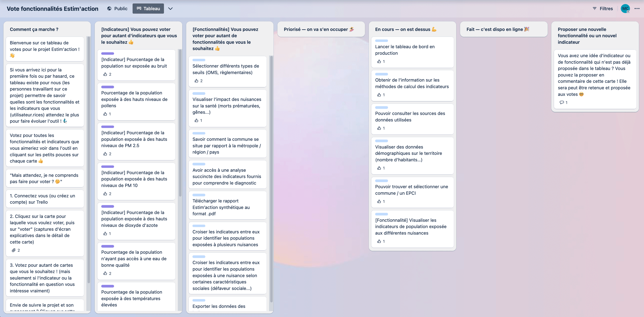Open the card about populations exposées à plusieurs nuisances
The height and width of the screenshot is (317, 644).
pyautogui.click(x=227, y=236)
